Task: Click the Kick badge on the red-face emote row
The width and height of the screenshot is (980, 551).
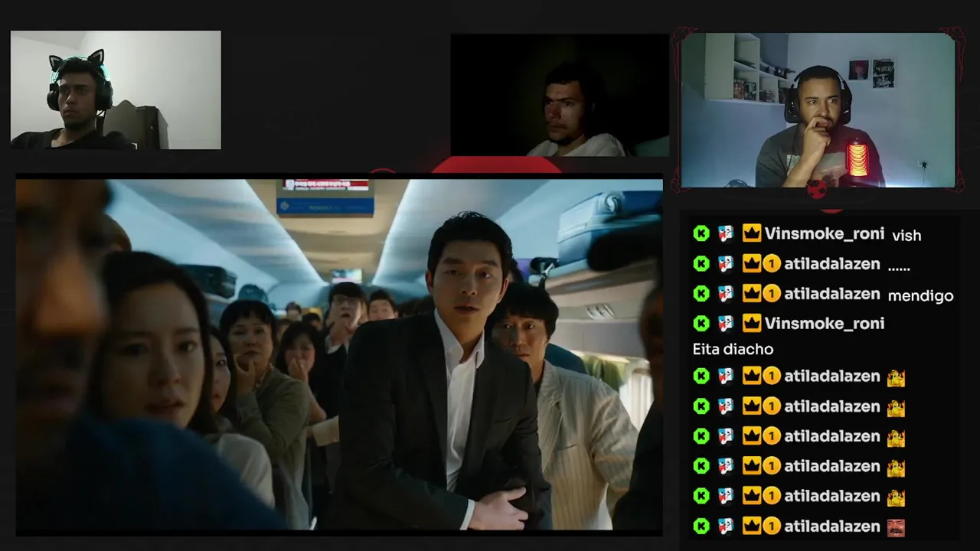Action: click(701, 527)
